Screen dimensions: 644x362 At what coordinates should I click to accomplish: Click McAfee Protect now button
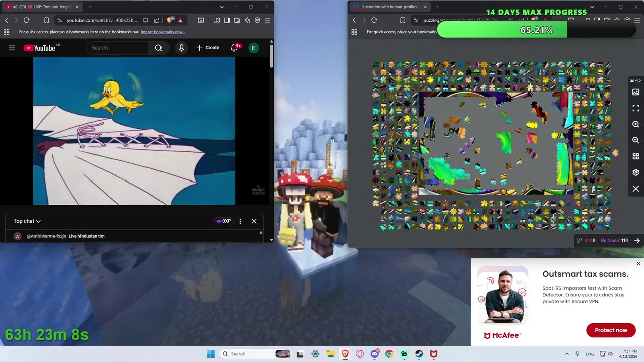click(611, 330)
